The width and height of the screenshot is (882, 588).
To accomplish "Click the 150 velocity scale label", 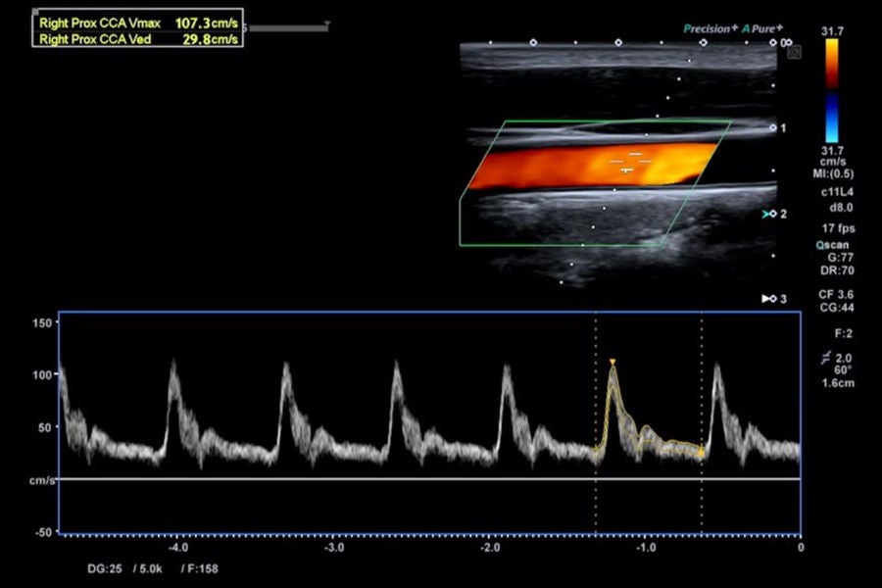I will pyautogui.click(x=42, y=323).
